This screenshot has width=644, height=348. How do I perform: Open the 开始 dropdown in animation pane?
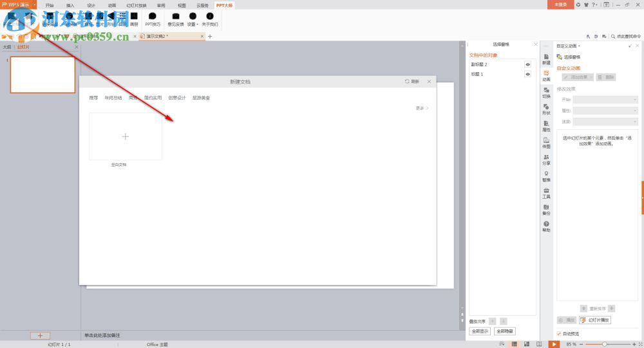pos(605,99)
